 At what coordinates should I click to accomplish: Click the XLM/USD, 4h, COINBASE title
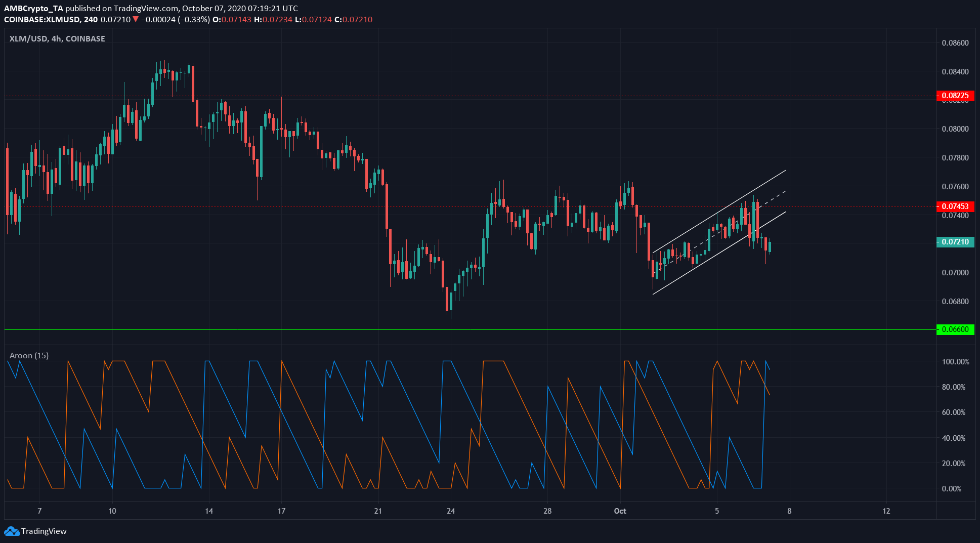pyautogui.click(x=57, y=38)
